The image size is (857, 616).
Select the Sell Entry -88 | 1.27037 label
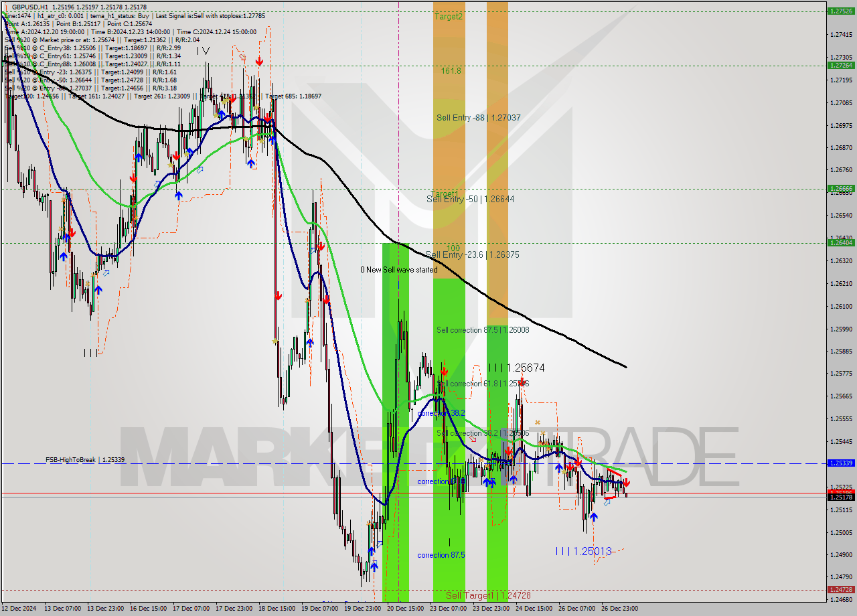pos(479,118)
